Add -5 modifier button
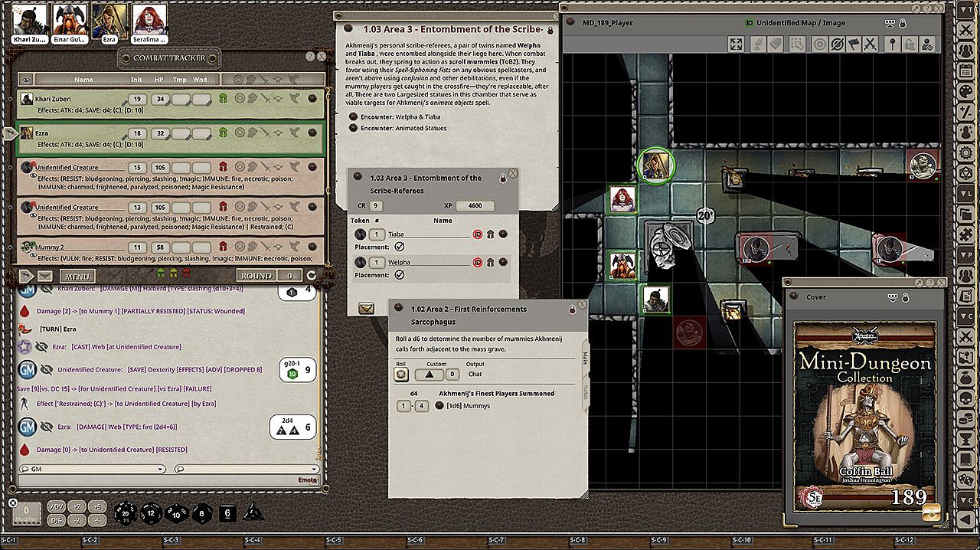The image size is (980, 550). click(96, 520)
